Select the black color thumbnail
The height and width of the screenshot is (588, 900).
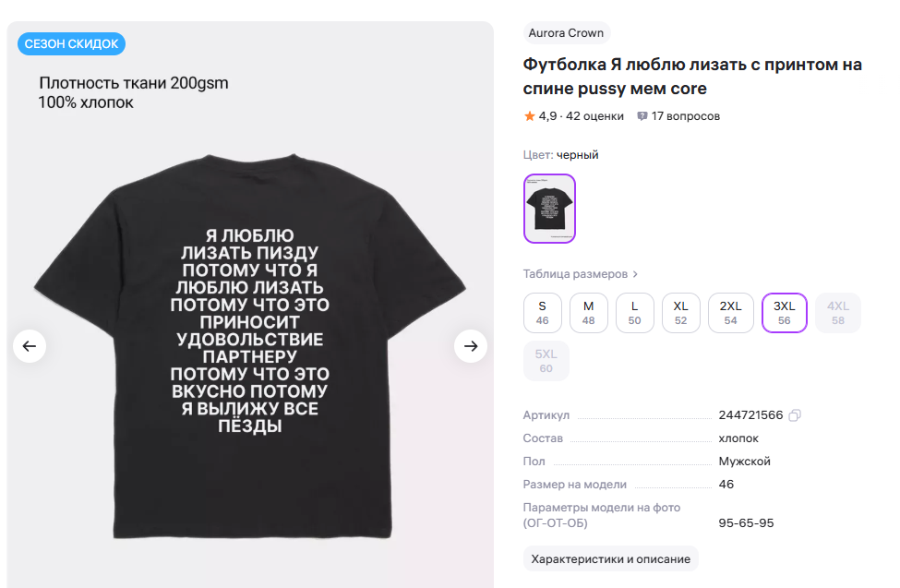coord(549,209)
